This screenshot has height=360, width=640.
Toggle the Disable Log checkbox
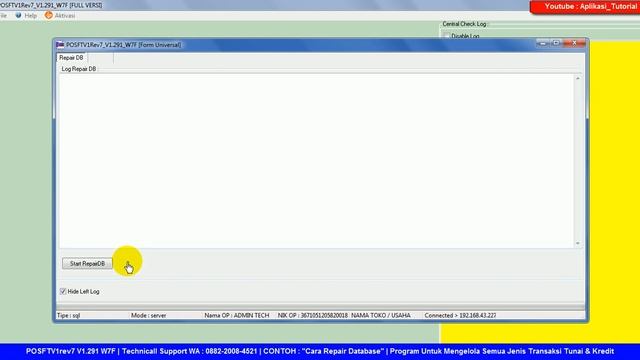(x=447, y=36)
